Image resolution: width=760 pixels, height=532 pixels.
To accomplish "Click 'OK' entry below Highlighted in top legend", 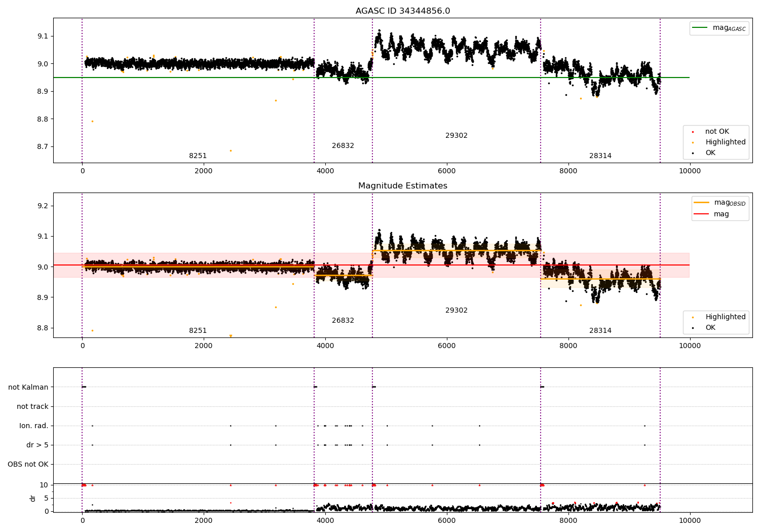I will pyautogui.click(x=710, y=153).
